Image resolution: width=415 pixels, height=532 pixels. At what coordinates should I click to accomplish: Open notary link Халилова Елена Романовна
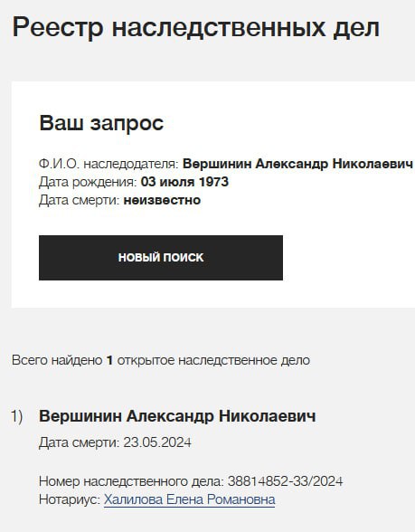189,499
